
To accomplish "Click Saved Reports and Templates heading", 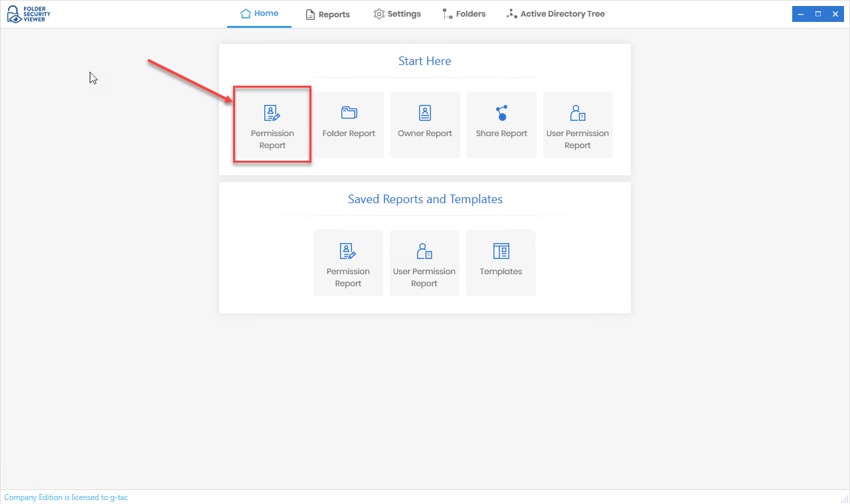I will pos(425,199).
